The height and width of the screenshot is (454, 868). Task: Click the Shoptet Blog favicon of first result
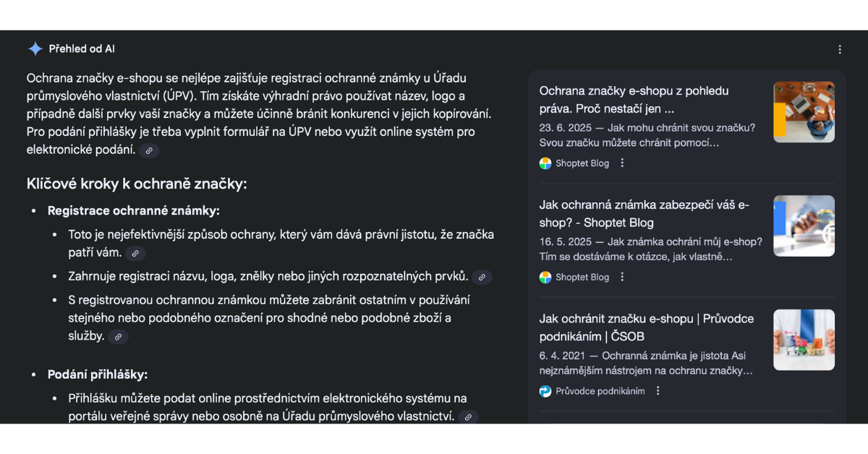545,163
